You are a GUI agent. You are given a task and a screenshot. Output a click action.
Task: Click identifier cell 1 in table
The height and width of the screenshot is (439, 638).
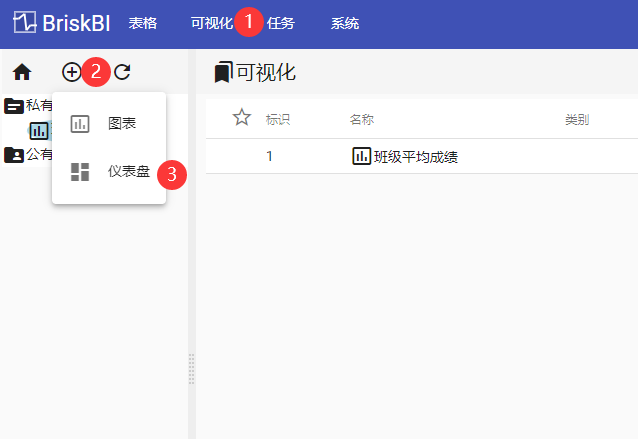point(269,156)
